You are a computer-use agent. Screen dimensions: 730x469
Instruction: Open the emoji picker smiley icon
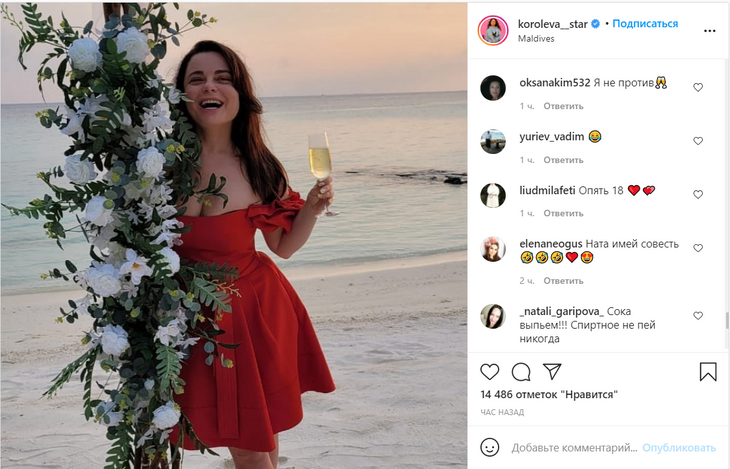point(490,447)
